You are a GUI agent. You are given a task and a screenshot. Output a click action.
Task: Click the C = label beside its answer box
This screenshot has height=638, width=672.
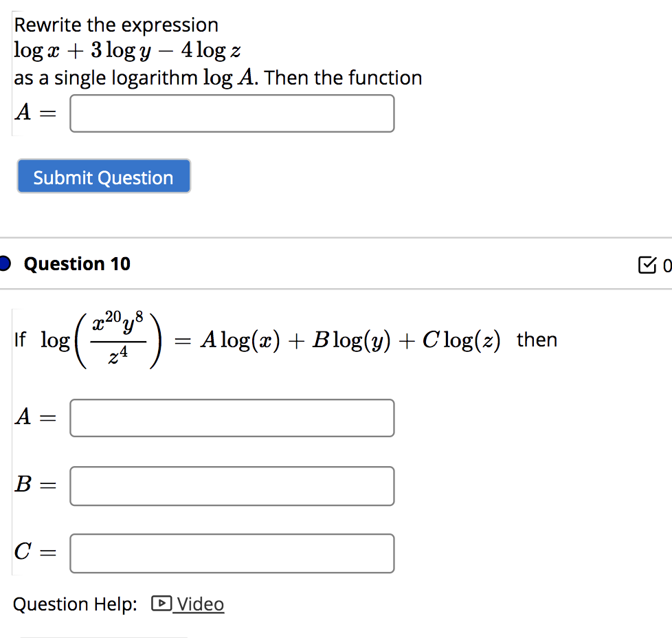point(34,553)
